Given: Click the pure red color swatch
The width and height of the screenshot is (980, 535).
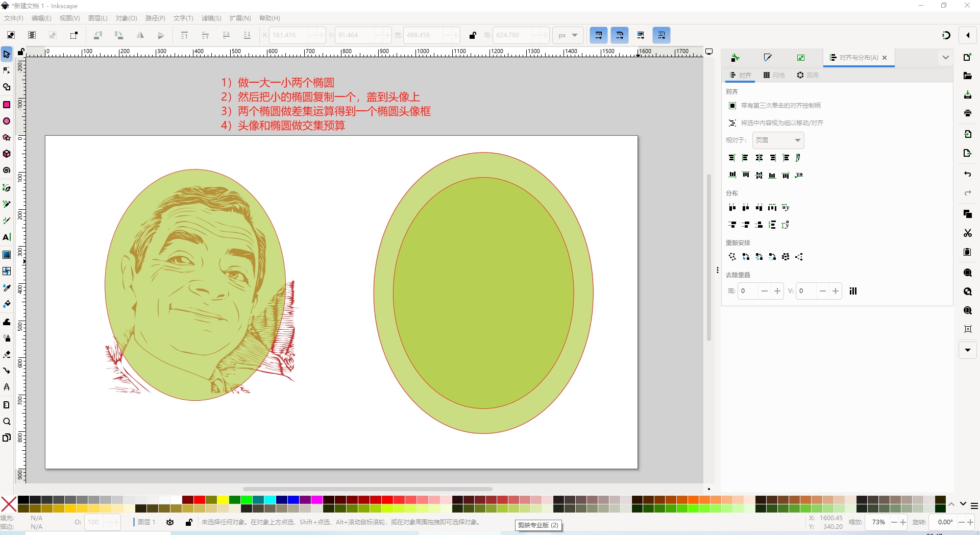Looking at the screenshot, I should (200, 500).
